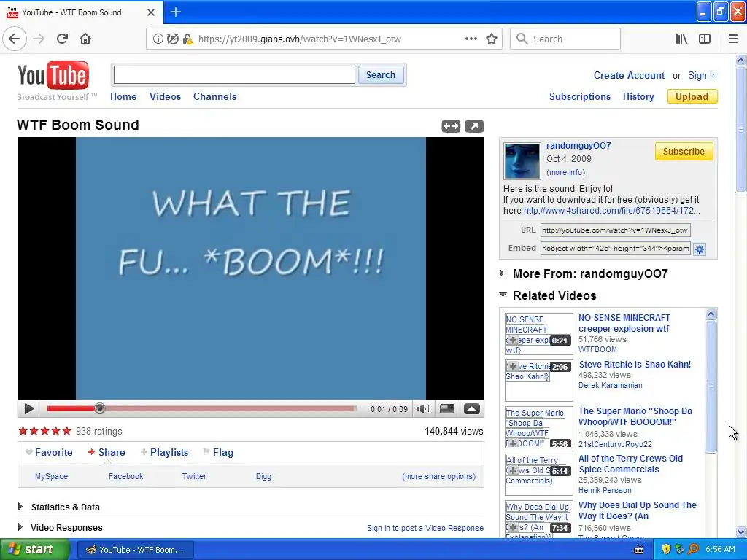Go to Subscriptions page

pos(580,97)
